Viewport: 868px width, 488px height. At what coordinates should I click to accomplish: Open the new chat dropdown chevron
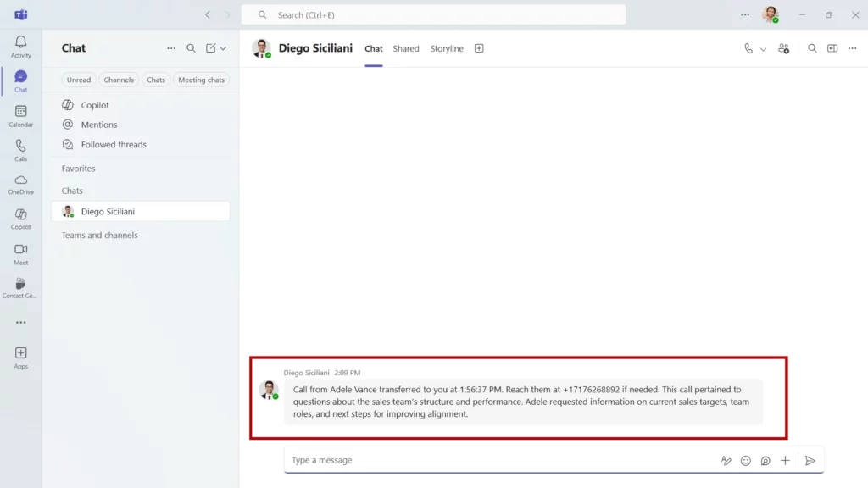click(x=223, y=49)
